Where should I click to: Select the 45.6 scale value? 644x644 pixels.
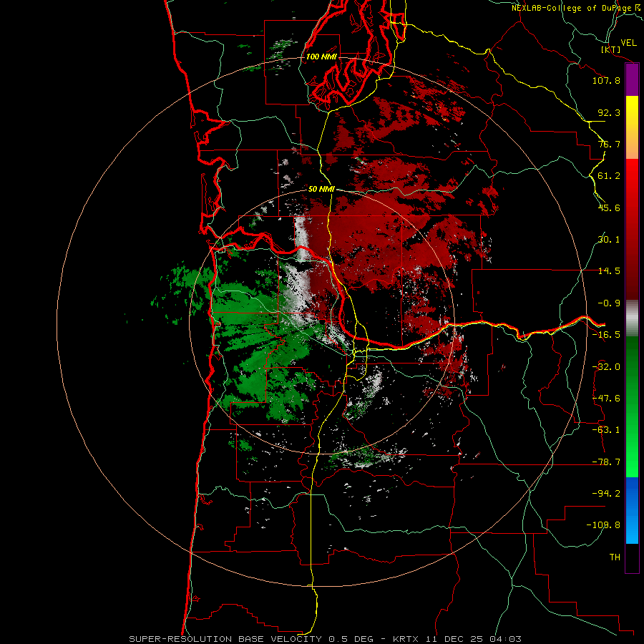point(609,208)
